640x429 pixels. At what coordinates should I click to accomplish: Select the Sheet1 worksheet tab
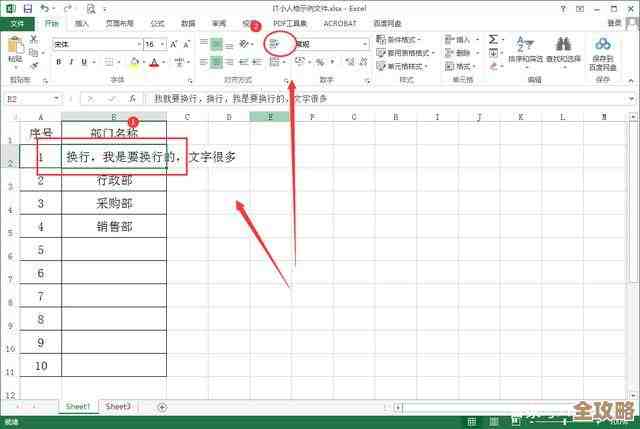click(x=78, y=407)
